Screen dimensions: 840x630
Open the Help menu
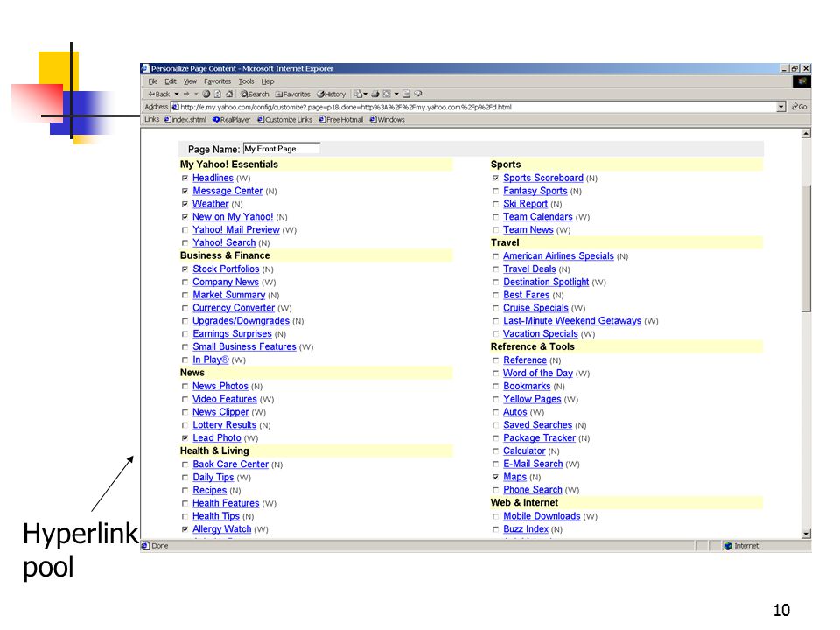tap(268, 81)
